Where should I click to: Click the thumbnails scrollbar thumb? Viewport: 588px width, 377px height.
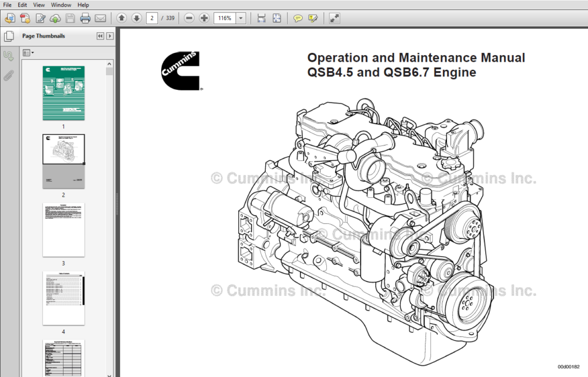pos(109,72)
